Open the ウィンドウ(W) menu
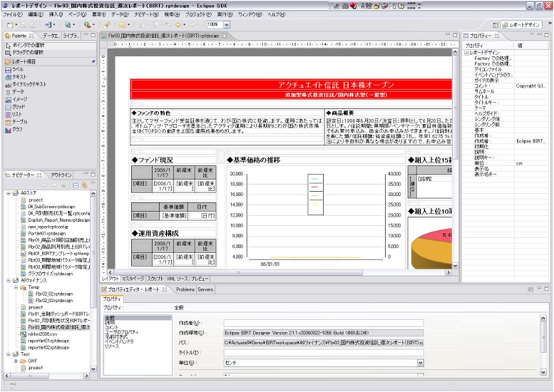Image resolution: width=554 pixels, height=392 pixels. point(250,15)
